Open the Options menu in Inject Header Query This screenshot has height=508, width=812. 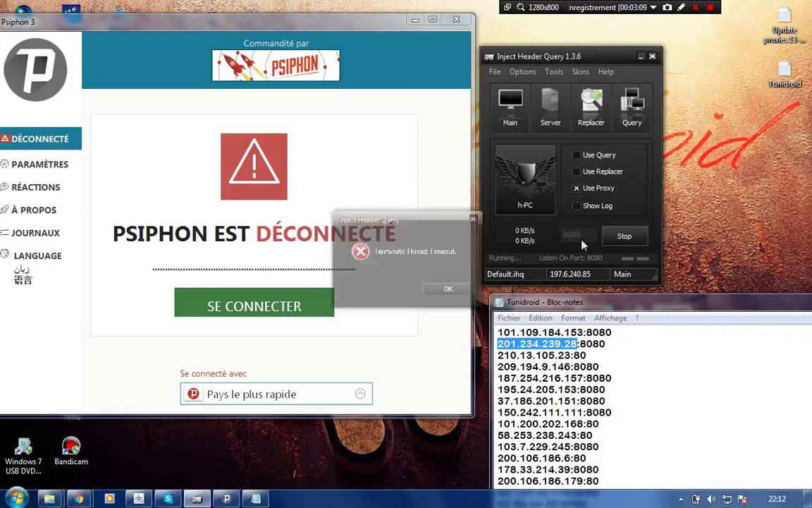[x=522, y=71]
